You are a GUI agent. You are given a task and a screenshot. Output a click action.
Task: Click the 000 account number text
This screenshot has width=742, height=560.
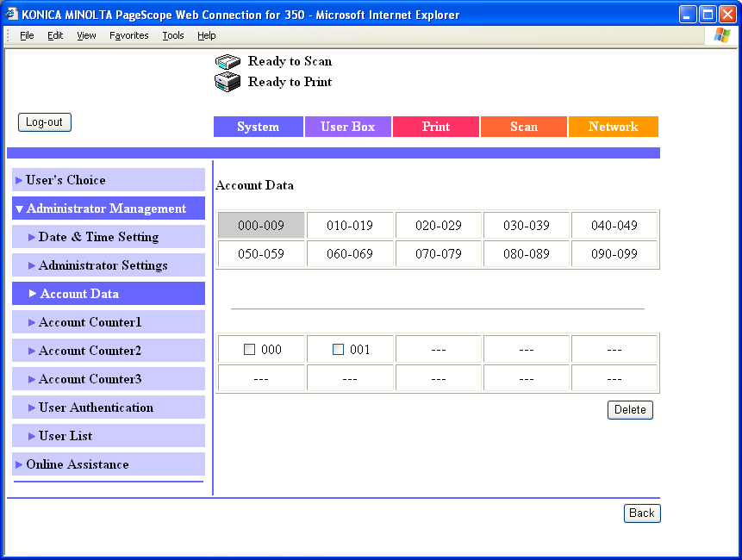tap(271, 350)
